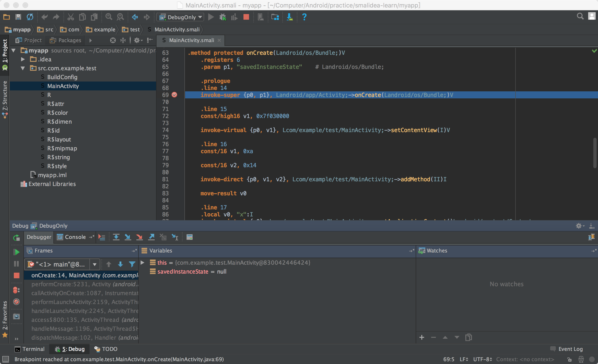Toggle tool window buttons at bottom-left corner
The width and height of the screenshot is (598, 364).
point(5,359)
